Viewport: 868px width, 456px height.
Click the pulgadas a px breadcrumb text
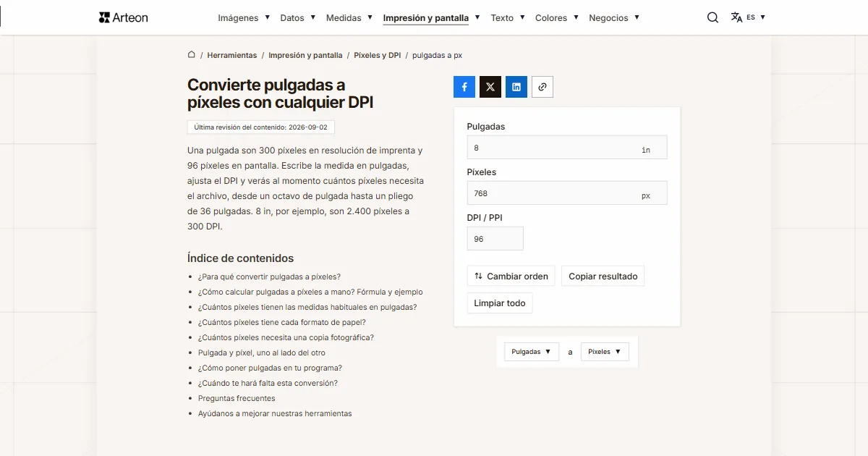coord(437,55)
